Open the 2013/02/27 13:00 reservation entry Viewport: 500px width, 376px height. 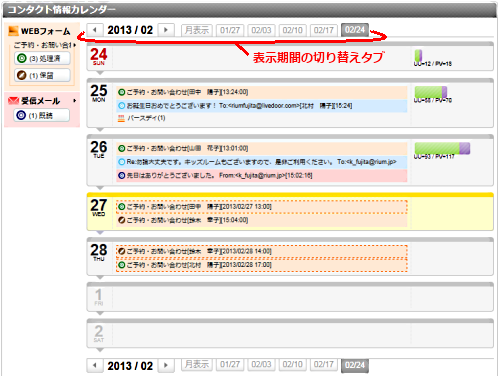[262, 207]
